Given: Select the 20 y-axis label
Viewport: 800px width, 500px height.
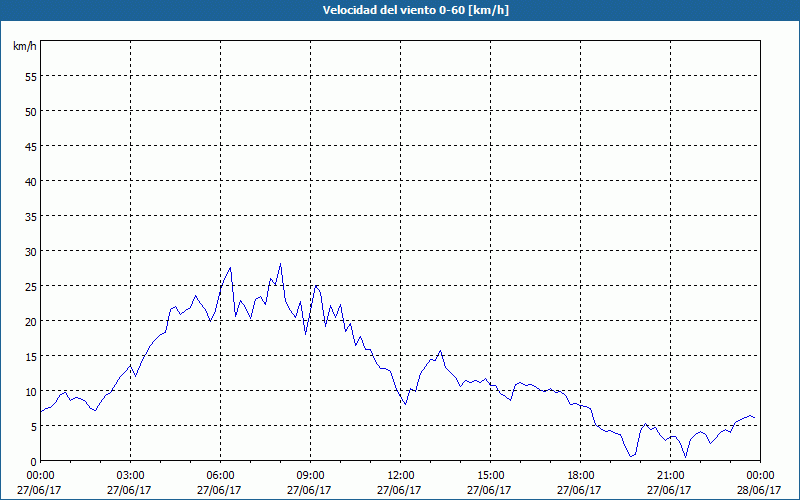Looking at the screenshot, I should 31,321.
